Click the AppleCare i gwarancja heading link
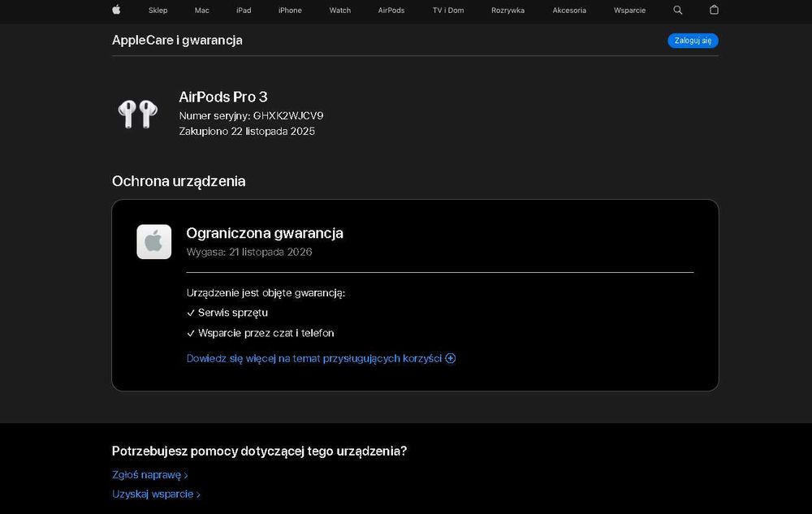Image resolution: width=812 pixels, height=514 pixels. point(177,41)
